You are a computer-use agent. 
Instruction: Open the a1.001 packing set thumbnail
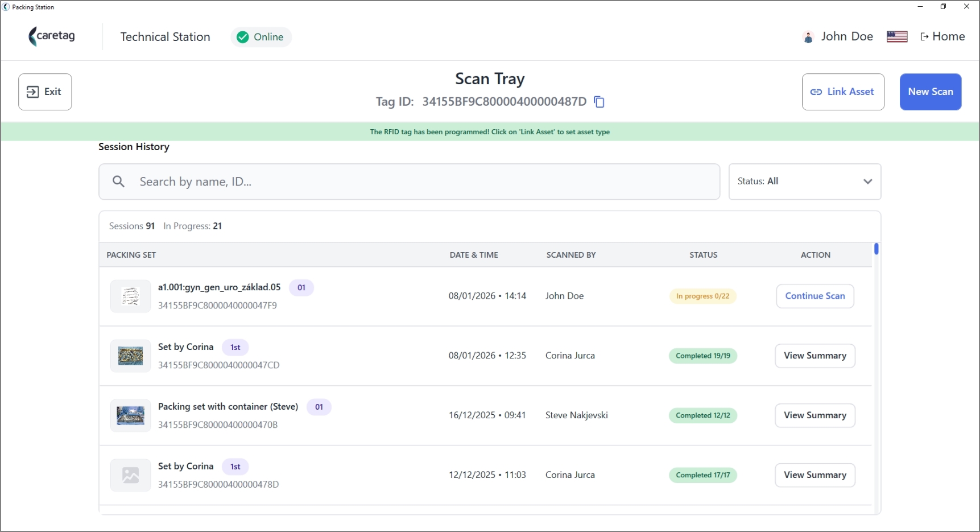point(130,296)
